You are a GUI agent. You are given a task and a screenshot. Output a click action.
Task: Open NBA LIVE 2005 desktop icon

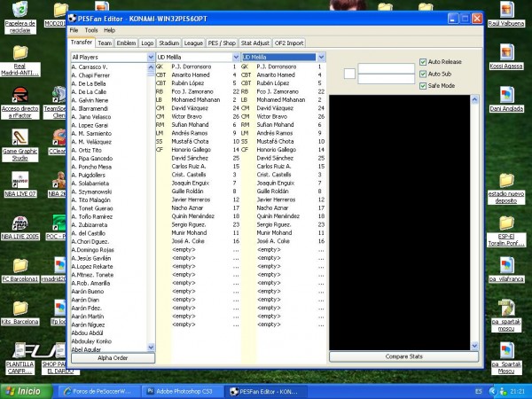[x=20, y=227]
